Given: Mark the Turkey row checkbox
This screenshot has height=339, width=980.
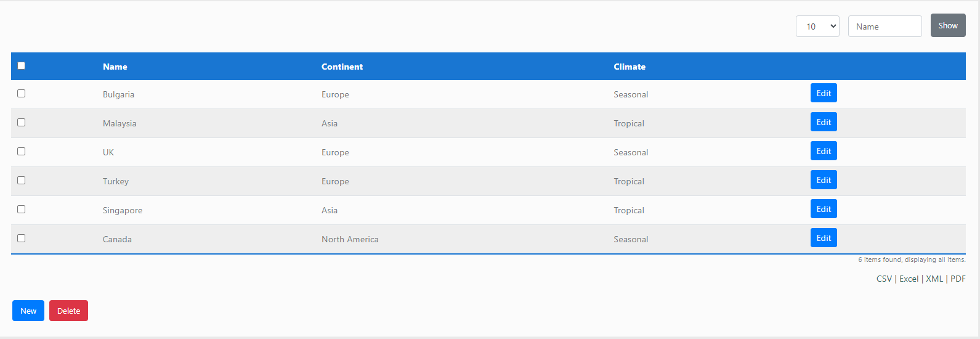Looking at the screenshot, I should [22, 181].
